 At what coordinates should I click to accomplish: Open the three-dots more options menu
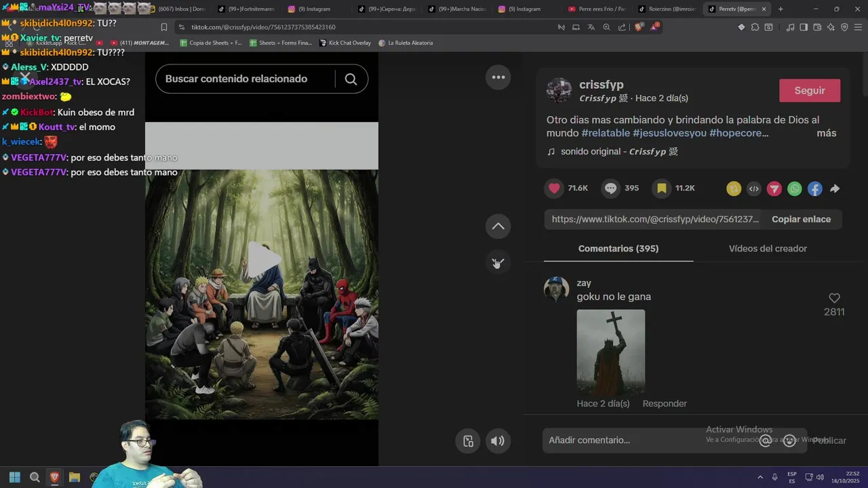(x=498, y=77)
